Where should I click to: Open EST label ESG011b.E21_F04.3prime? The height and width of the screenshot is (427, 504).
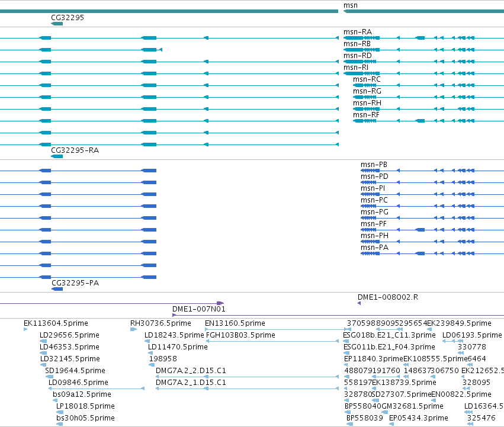(389, 347)
